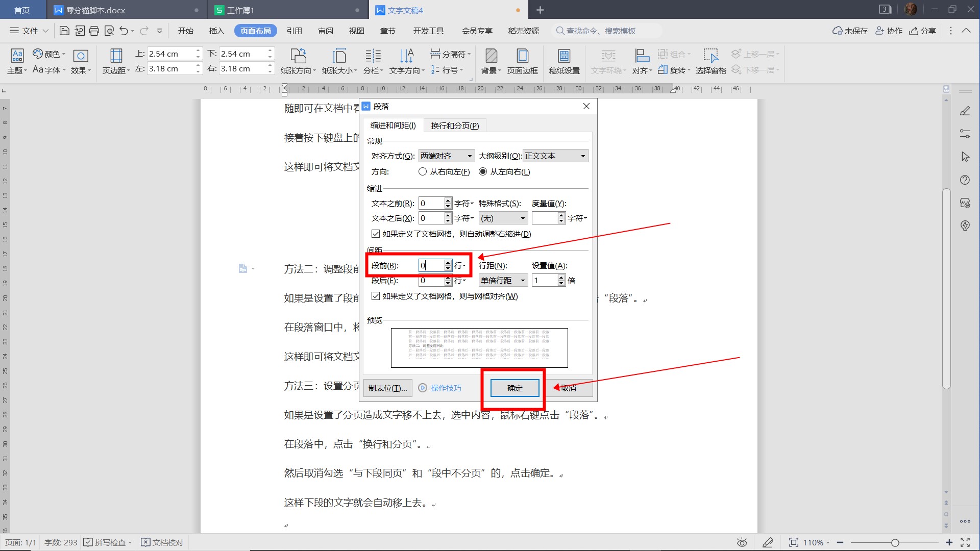
Task: Click the save icon in quick toolbar
Action: tap(64, 31)
